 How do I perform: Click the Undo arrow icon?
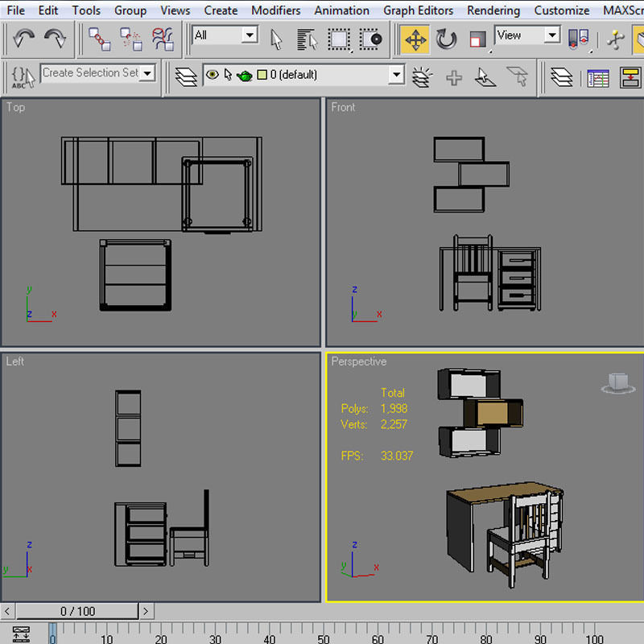coord(23,39)
